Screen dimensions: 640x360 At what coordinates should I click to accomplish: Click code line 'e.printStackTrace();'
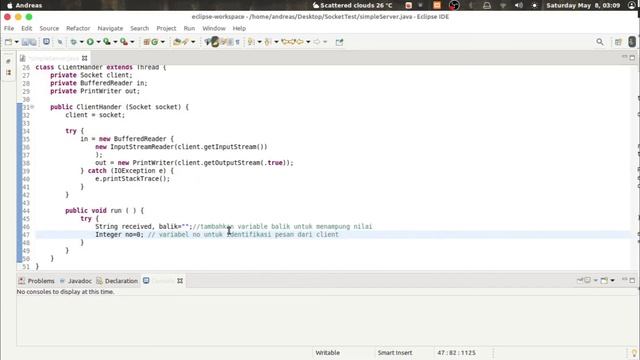(132, 179)
